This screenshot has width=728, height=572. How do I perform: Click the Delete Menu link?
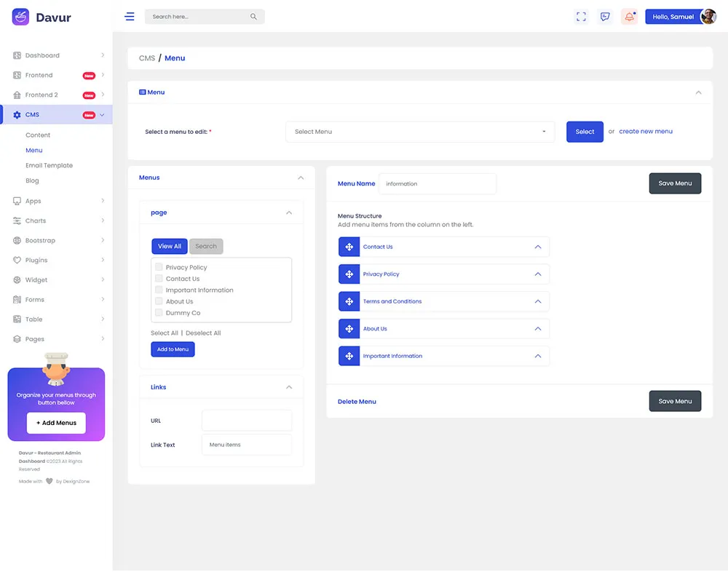[357, 402]
